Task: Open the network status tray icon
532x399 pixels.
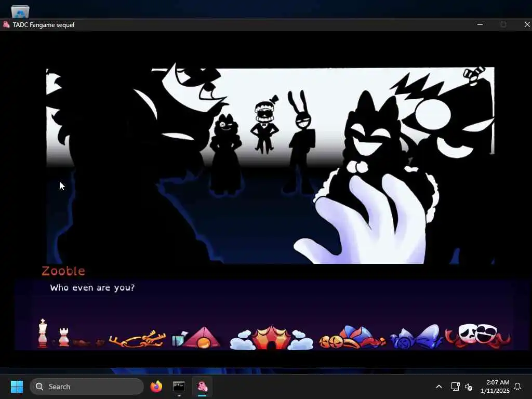Action: coord(455,387)
